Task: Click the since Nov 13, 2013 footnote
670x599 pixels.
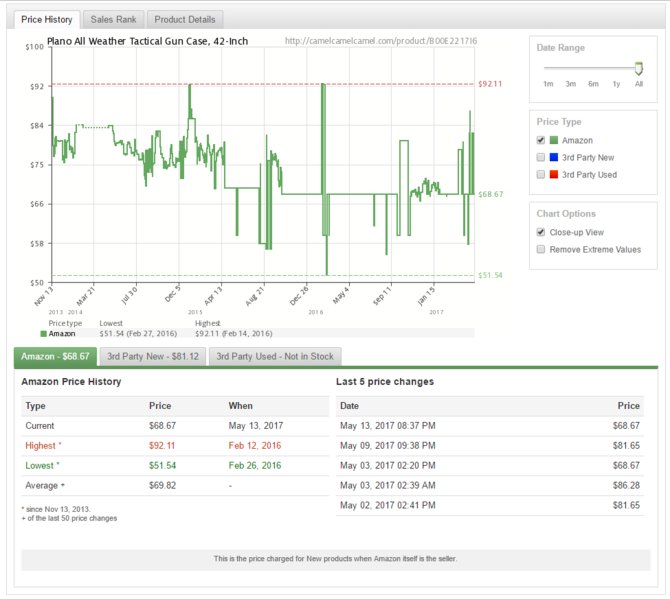Action: pos(56,509)
